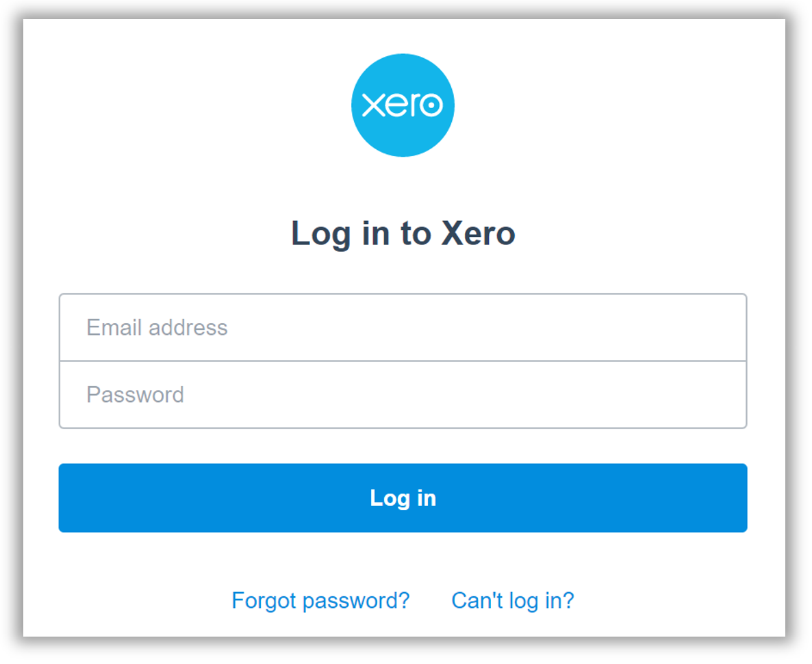Select the Xero brand circle above the heading
The image size is (812, 664).
(403, 105)
